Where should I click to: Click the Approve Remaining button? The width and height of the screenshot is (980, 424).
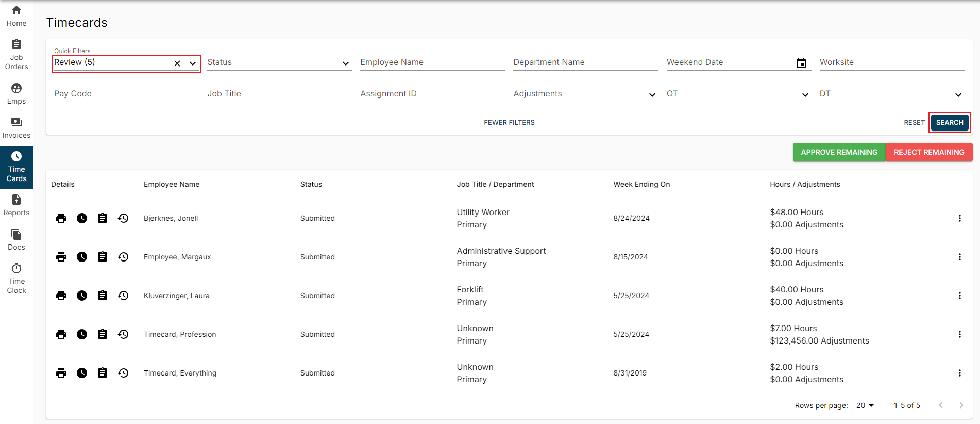point(839,152)
